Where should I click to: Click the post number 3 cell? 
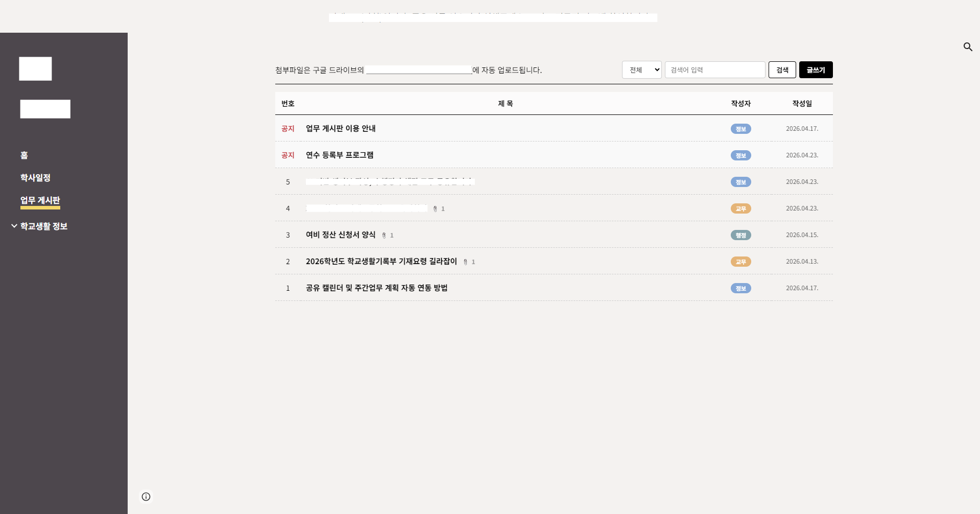tap(288, 235)
